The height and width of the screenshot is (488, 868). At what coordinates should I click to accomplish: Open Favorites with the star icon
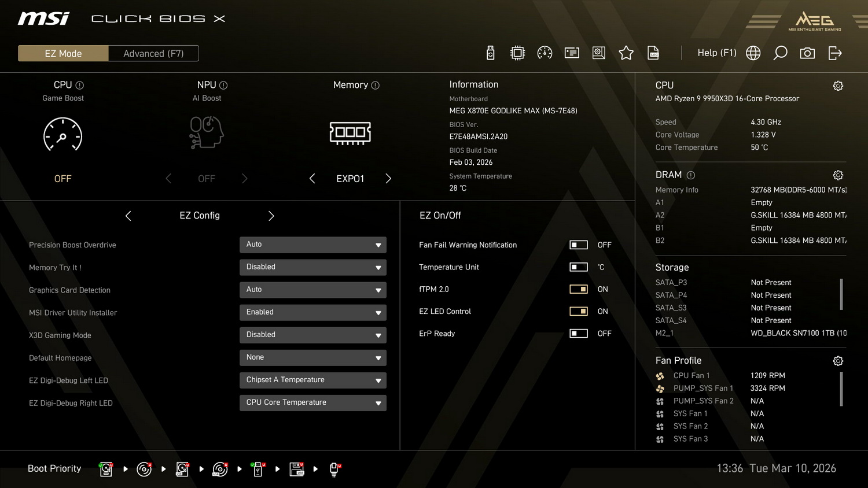pyautogui.click(x=626, y=53)
